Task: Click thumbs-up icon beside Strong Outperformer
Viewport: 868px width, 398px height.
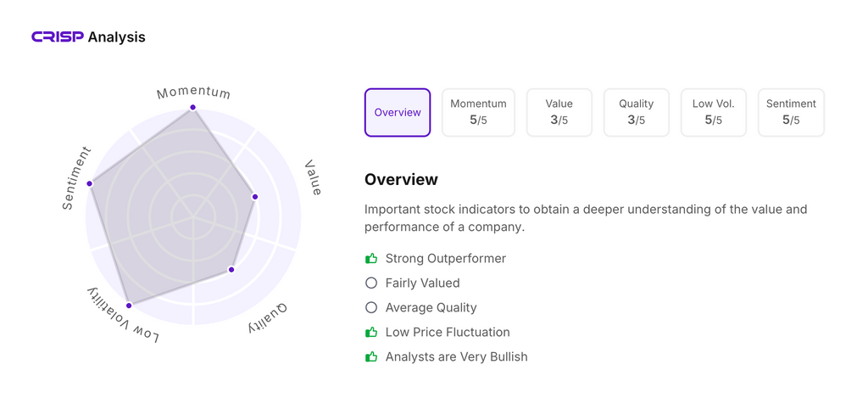Action: [371, 259]
